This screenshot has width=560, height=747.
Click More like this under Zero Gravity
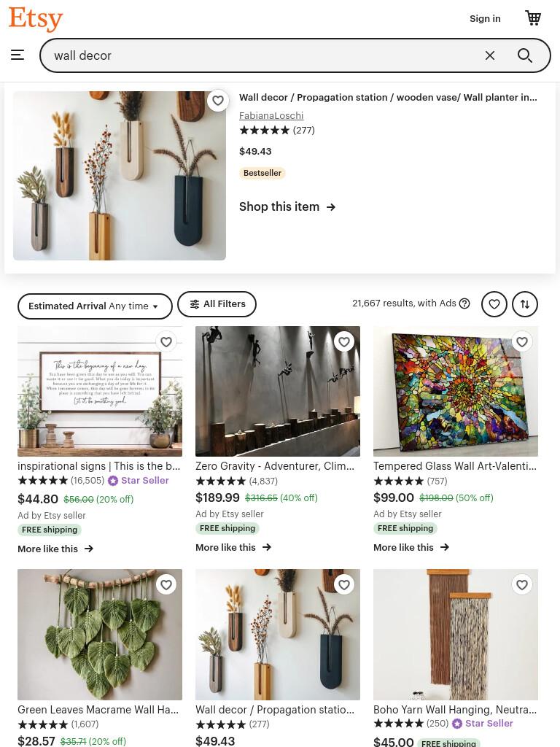pyautogui.click(x=233, y=547)
